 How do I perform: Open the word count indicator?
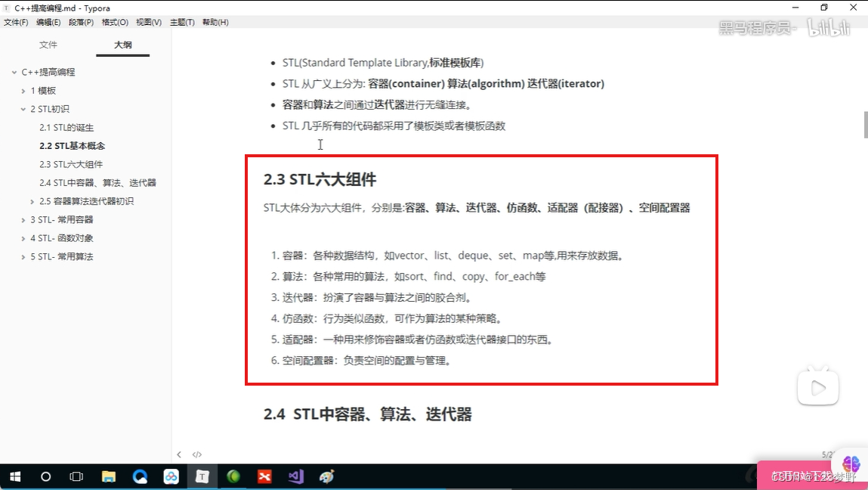(825, 454)
